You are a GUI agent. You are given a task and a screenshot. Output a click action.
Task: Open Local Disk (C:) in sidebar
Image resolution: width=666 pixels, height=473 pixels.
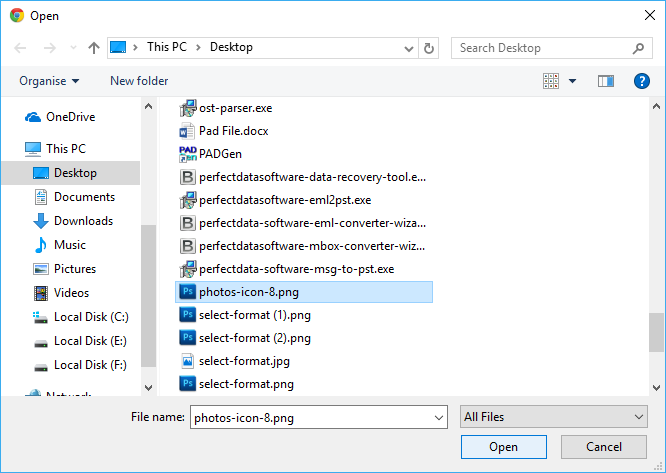(91, 317)
